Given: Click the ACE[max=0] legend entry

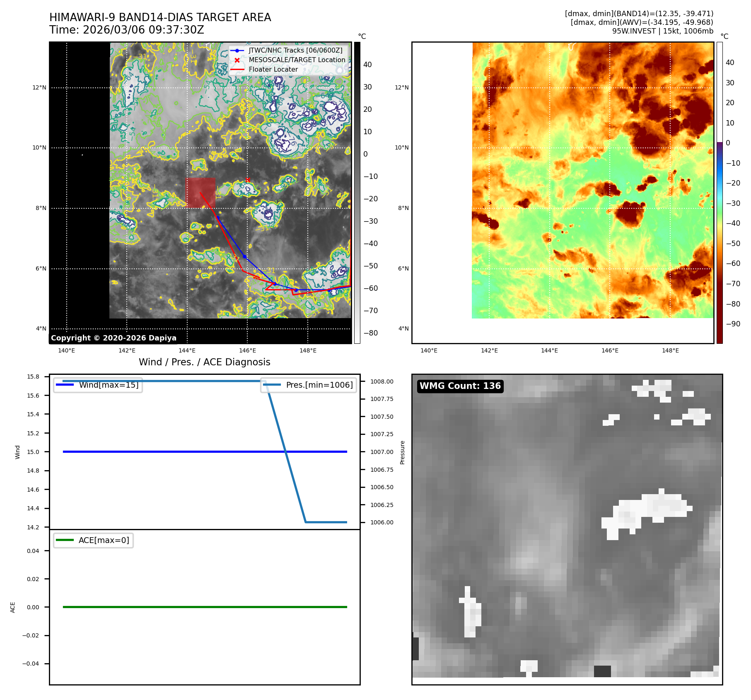Looking at the screenshot, I should click(x=94, y=540).
